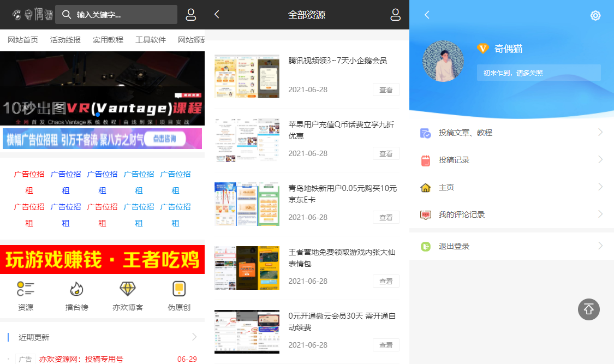The width and height of the screenshot is (614, 364).
Task: Click 查看 for 腾讯视频领3~7天小企鹅会员
Action: [x=386, y=89]
